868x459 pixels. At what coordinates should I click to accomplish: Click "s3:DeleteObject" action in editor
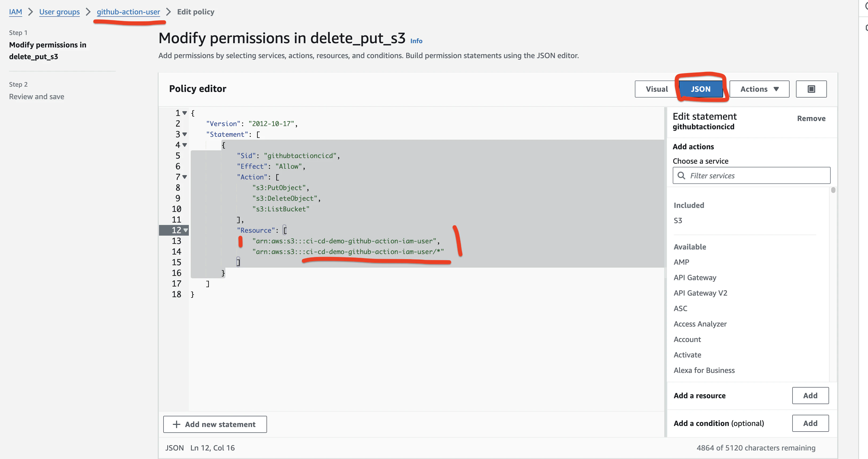(x=285, y=198)
